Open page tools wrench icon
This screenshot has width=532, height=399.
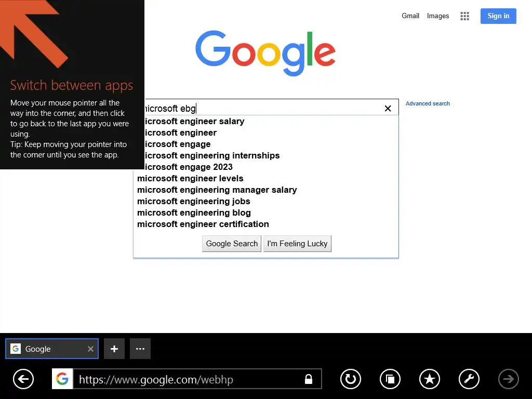point(469,379)
